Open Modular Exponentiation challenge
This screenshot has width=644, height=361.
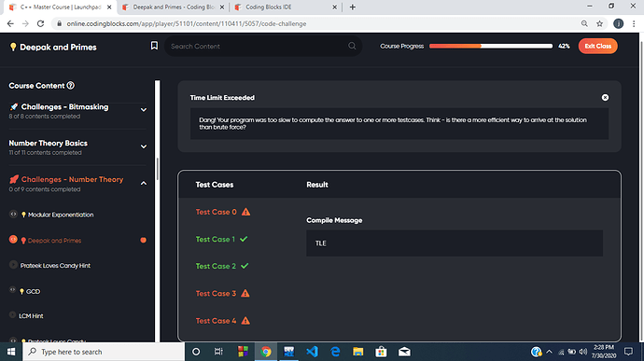tap(61, 215)
